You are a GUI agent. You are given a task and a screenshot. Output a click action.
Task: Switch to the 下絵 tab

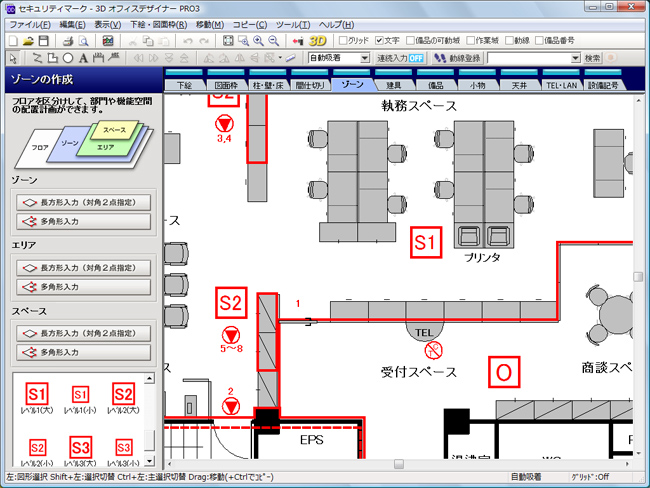tap(184, 85)
